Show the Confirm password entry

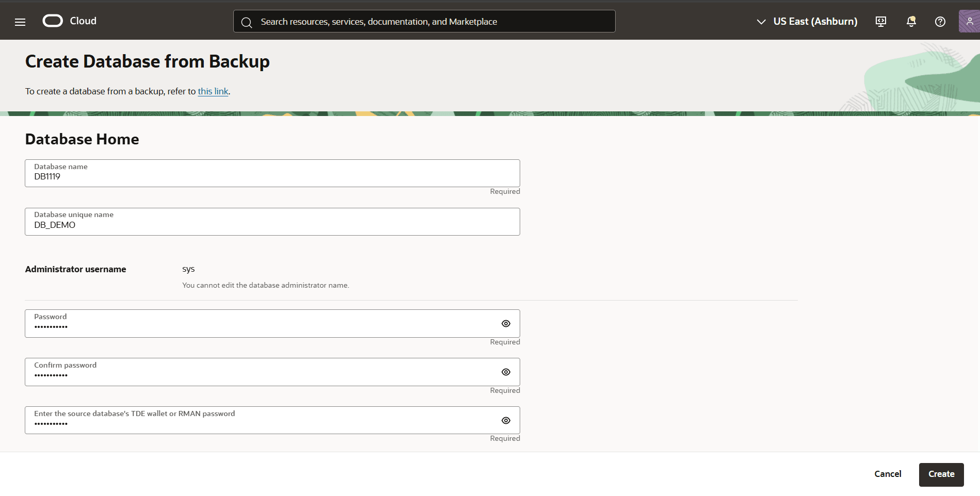click(505, 372)
